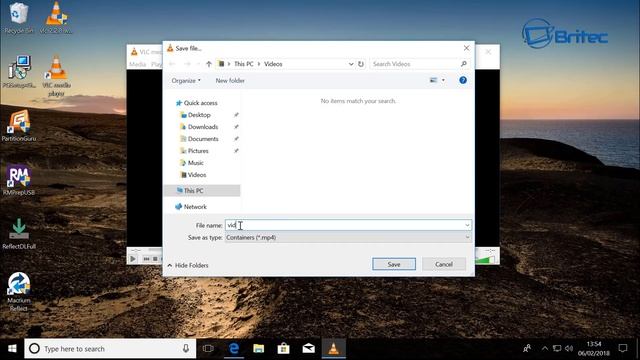Click the VLC play button
Screen dimensions: 640x360
(x=133, y=259)
